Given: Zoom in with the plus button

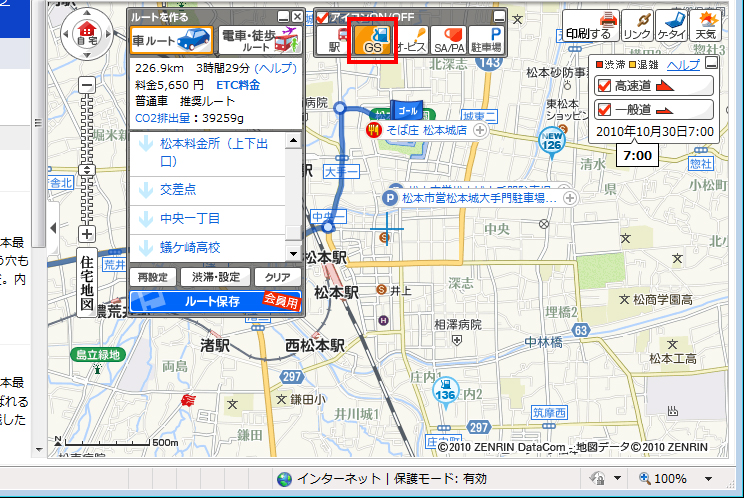Looking at the screenshot, I should [x=87, y=234].
